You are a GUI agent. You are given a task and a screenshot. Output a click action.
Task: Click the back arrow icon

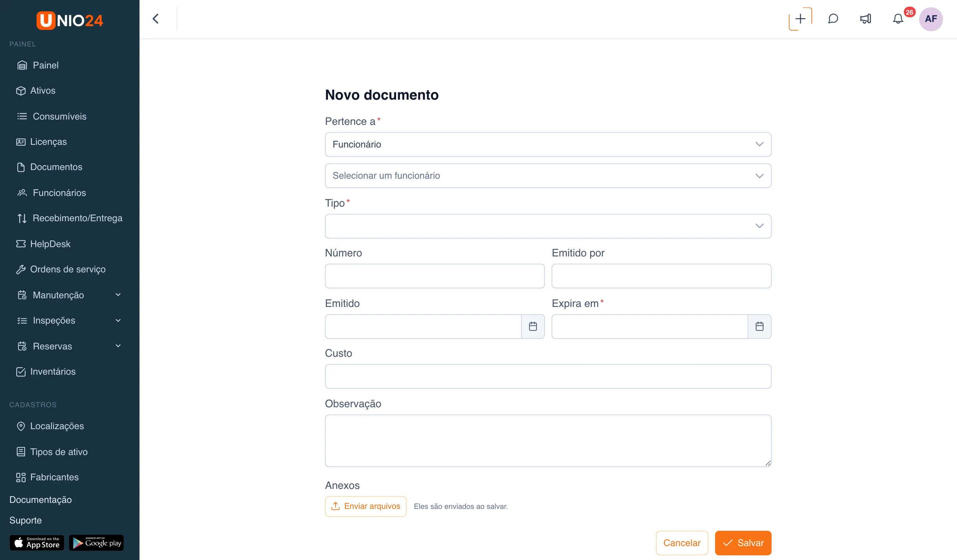tap(156, 19)
